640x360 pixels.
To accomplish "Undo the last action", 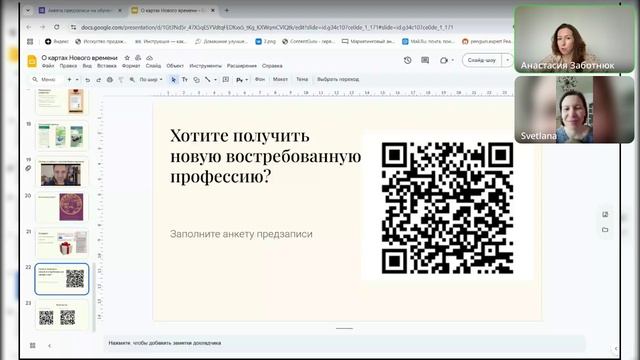I will (87, 80).
